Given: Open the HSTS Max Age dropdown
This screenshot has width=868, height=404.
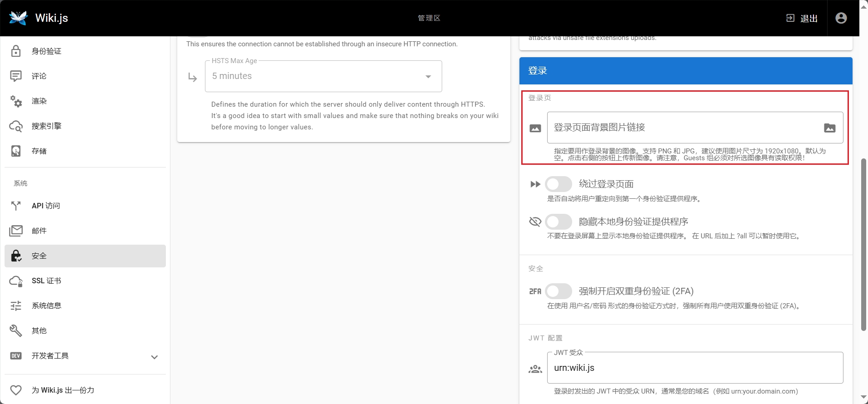Looking at the screenshot, I should pos(323,76).
